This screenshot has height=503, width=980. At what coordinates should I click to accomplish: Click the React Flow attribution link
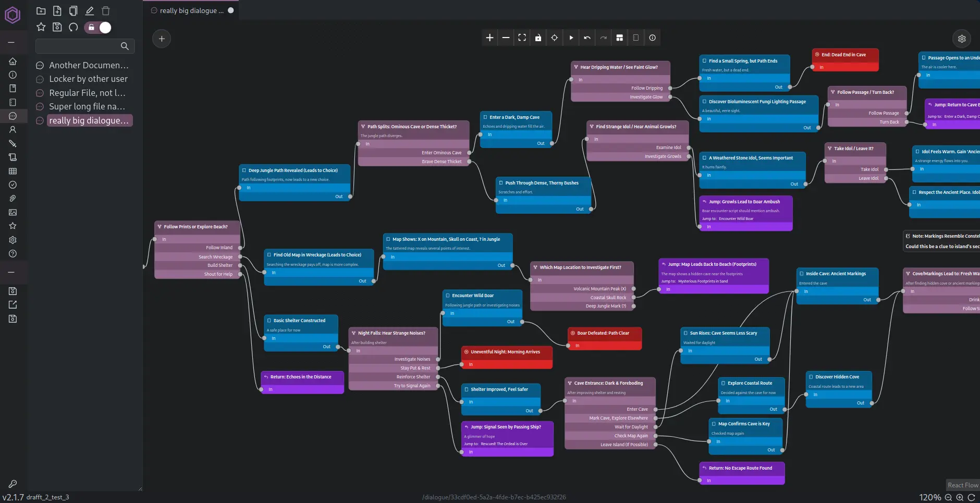[963, 485]
